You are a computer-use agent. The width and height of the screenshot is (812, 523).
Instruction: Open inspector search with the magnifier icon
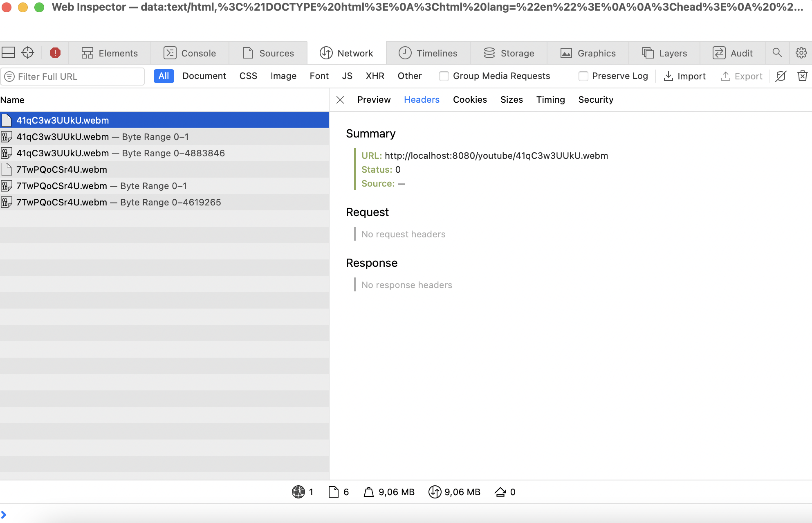point(778,53)
